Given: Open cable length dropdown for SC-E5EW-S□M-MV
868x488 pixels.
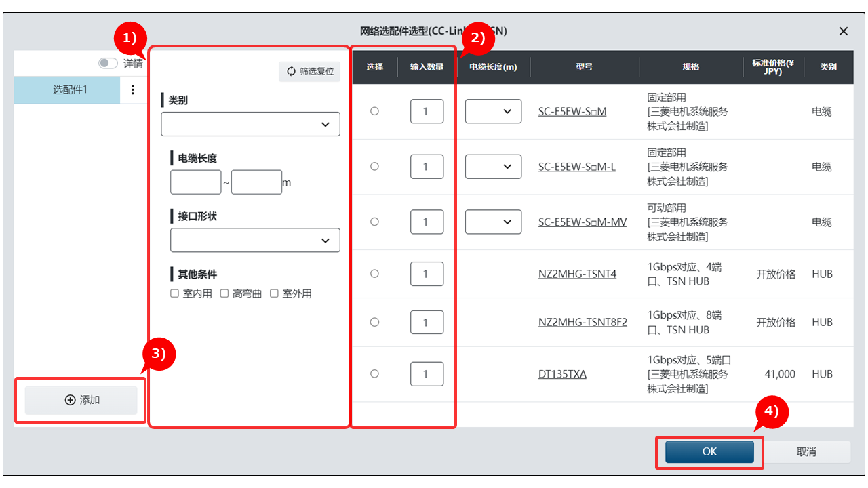Looking at the screenshot, I should (493, 222).
